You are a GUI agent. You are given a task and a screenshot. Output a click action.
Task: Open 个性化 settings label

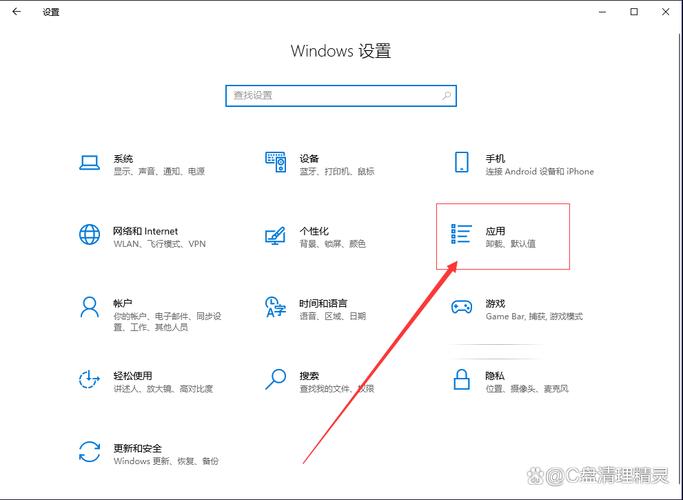314,231
